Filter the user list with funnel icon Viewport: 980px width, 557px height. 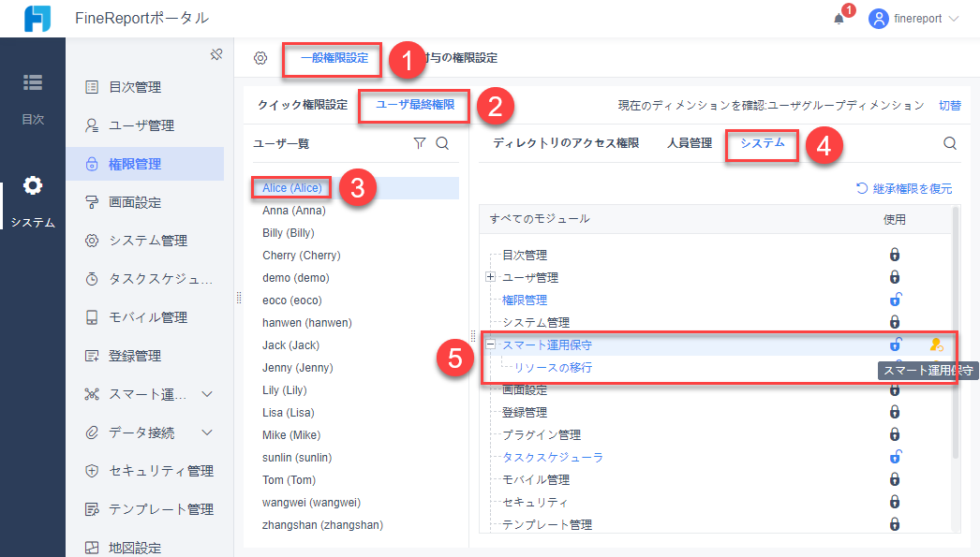point(420,143)
